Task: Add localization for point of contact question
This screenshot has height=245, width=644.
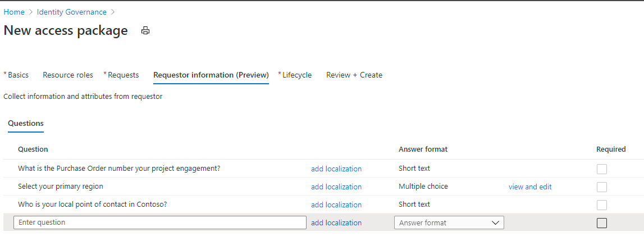Action: pyautogui.click(x=336, y=205)
